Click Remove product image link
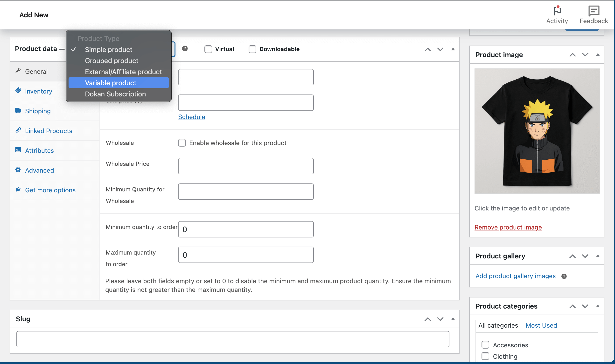Image resolution: width=615 pixels, height=364 pixels. click(508, 227)
